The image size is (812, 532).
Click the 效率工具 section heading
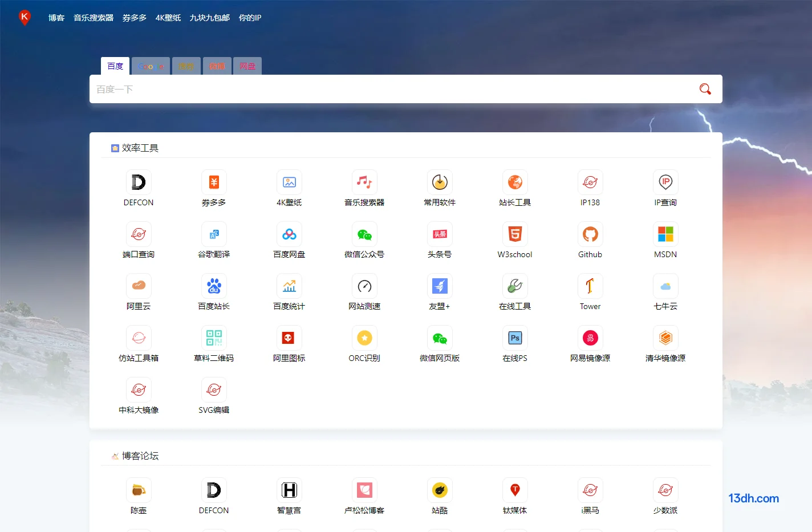(x=140, y=148)
